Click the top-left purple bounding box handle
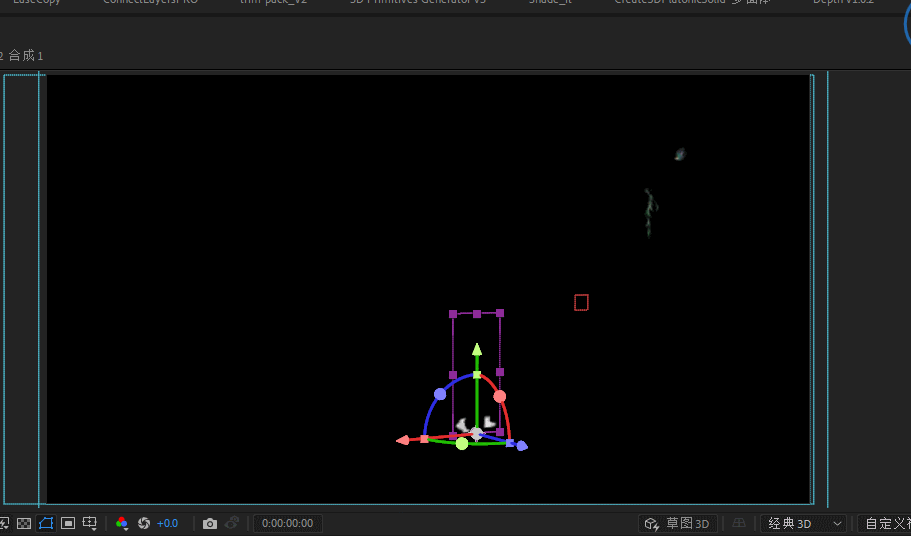 [x=453, y=314]
